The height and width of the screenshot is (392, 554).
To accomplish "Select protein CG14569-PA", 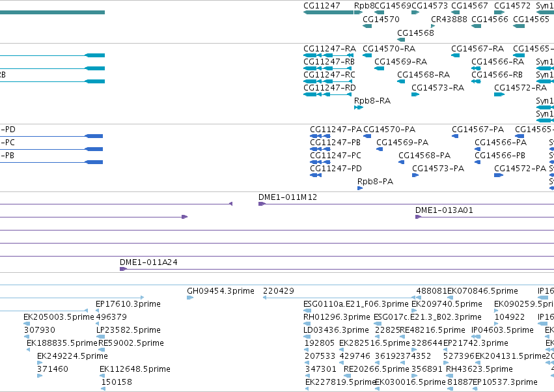I will coord(402,143).
